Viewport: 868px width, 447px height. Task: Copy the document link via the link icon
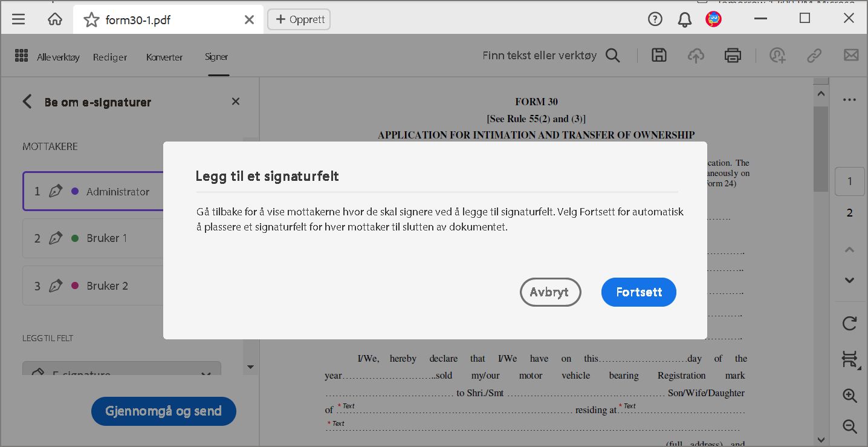tap(814, 55)
